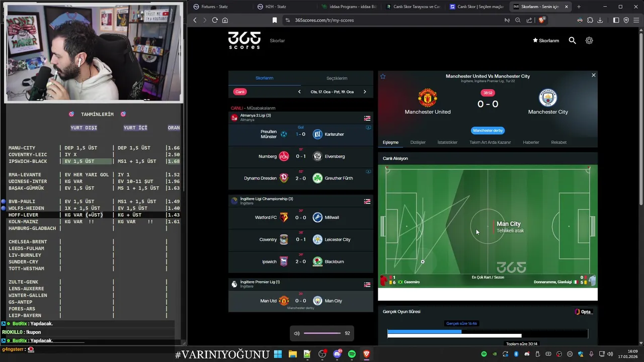Click the Skorlarım star link in header
The height and width of the screenshot is (362, 644).
[546, 41]
